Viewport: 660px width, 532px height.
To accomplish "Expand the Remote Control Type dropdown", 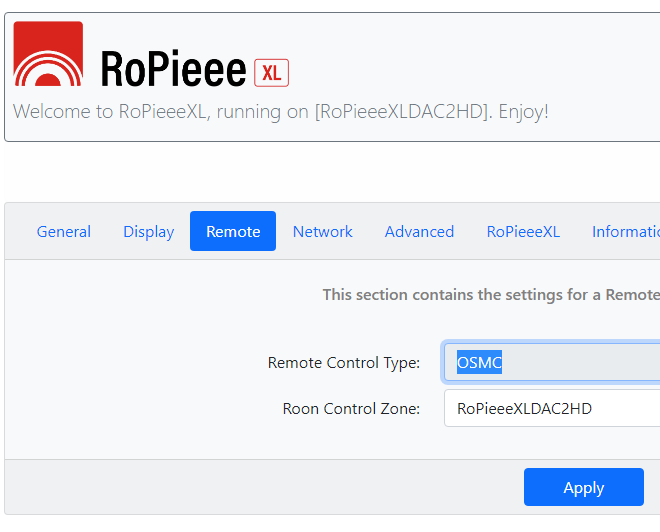I will pyautogui.click(x=552, y=362).
